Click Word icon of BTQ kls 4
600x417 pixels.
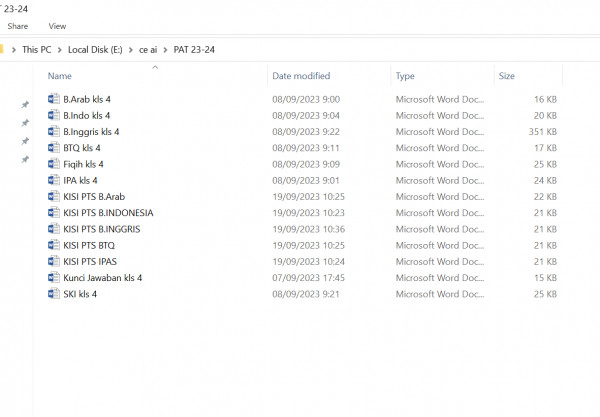point(54,148)
